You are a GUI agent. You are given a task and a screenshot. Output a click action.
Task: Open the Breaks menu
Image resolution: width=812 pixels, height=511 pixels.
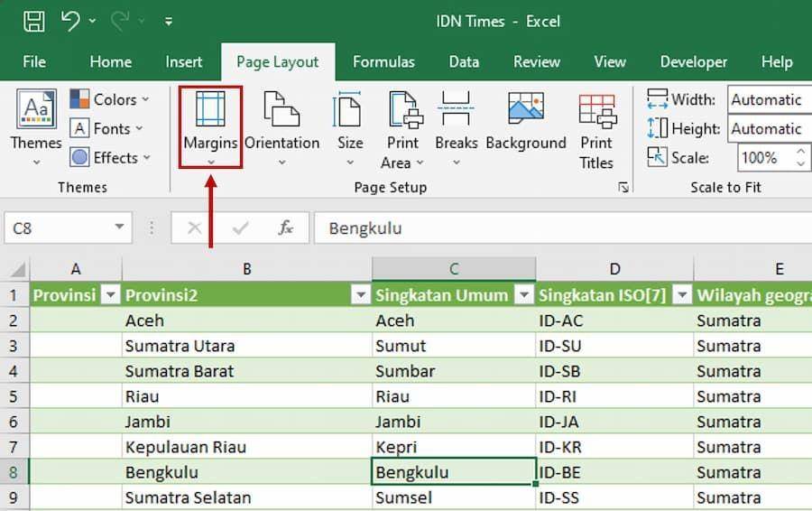click(456, 127)
